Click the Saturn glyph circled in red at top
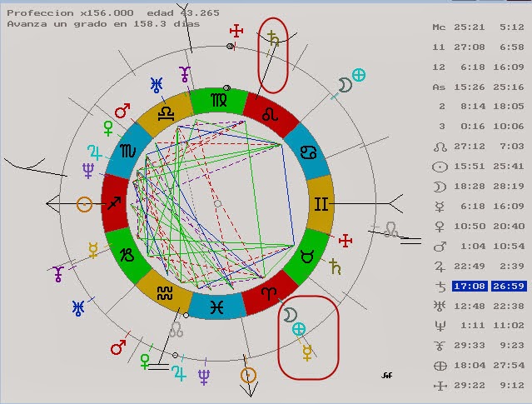This screenshot has width=532, height=404. tap(272, 38)
